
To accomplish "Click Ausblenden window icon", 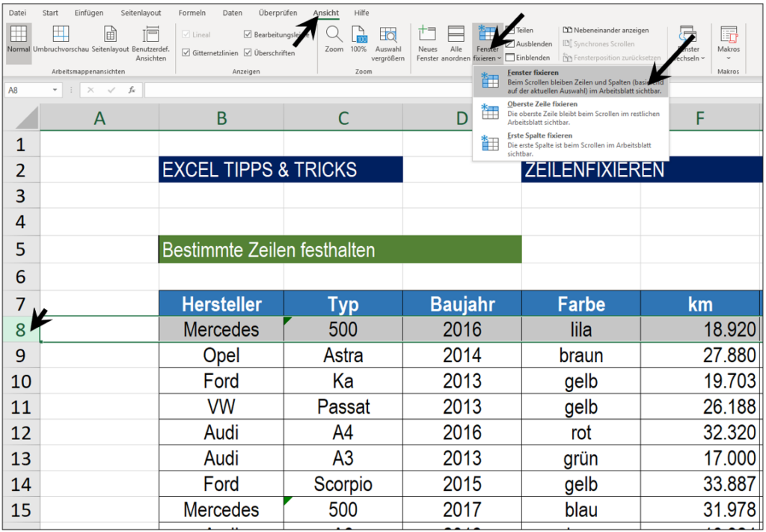I will click(x=509, y=44).
